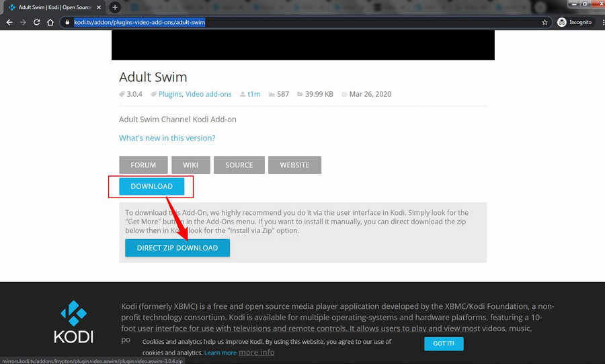The height and width of the screenshot is (364, 605).
Task: Select the Adult Swim | Kodi browser tab
Action: (x=54, y=7)
